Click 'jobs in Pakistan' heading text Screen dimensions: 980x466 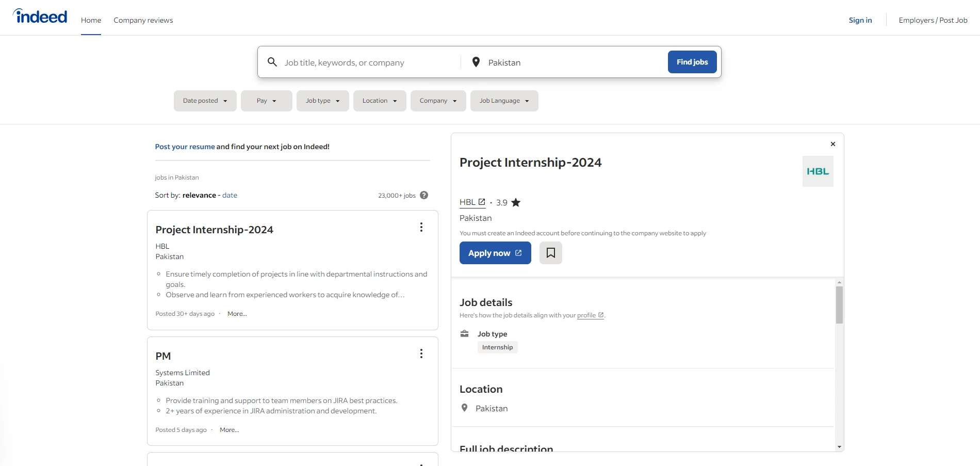(x=177, y=178)
